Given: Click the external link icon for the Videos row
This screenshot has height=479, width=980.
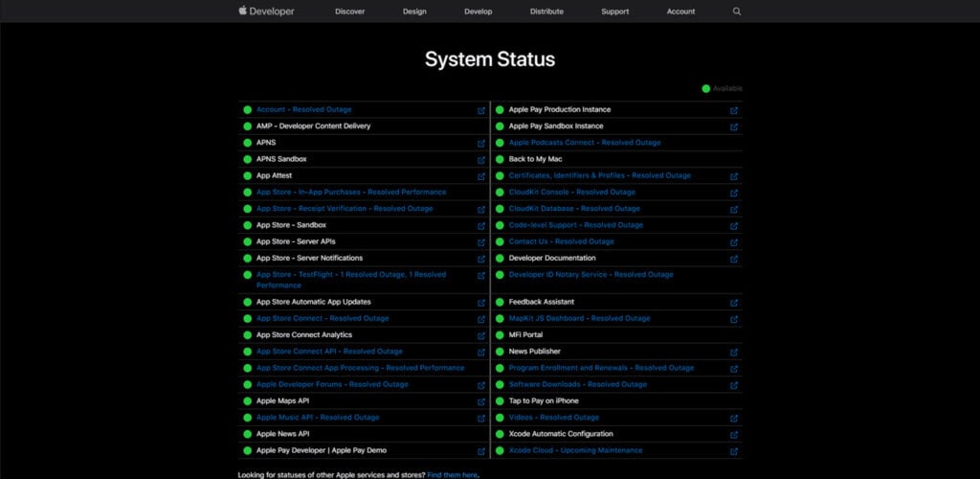Looking at the screenshot, I should [734, 419].
